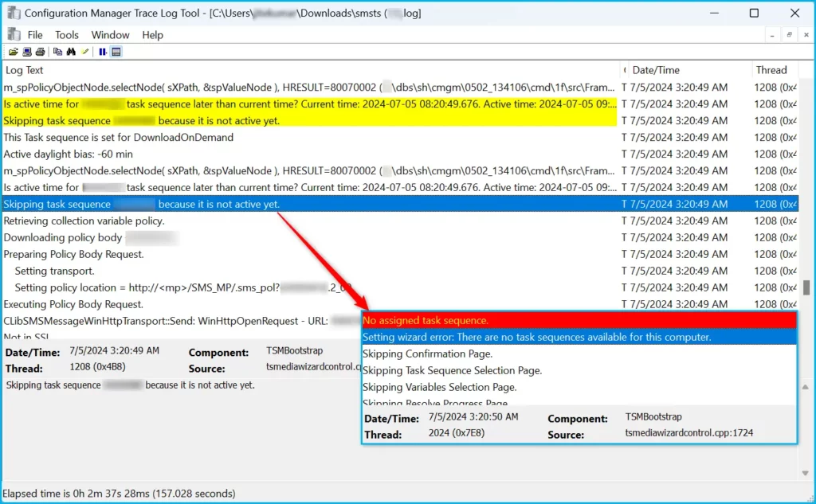The height and width of the screenshot is (504, 816).
Task: Click the Thread column header
Action: (x=775, y=70)
